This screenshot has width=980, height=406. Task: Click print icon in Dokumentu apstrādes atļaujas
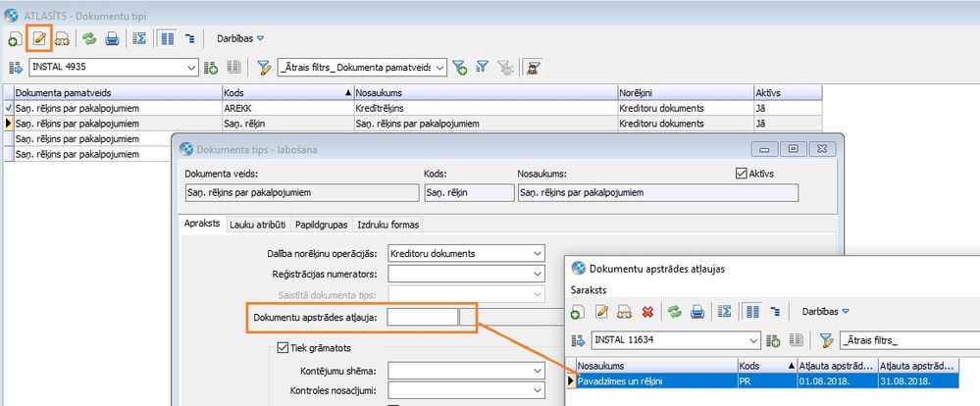(x=697, y=311)
